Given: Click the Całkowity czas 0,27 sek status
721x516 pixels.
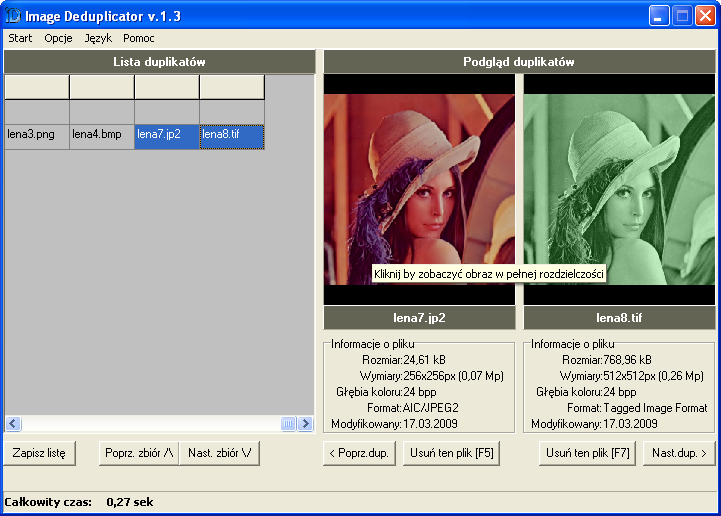Looking at the screenshot, I should (x=79, y=502).
